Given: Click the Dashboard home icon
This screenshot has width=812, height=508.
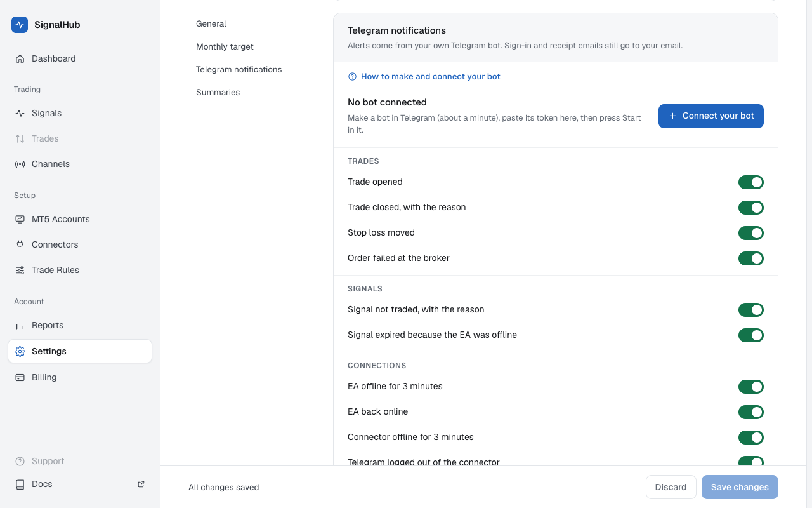Looking at the screenshot, I should (x=20, y=58).
